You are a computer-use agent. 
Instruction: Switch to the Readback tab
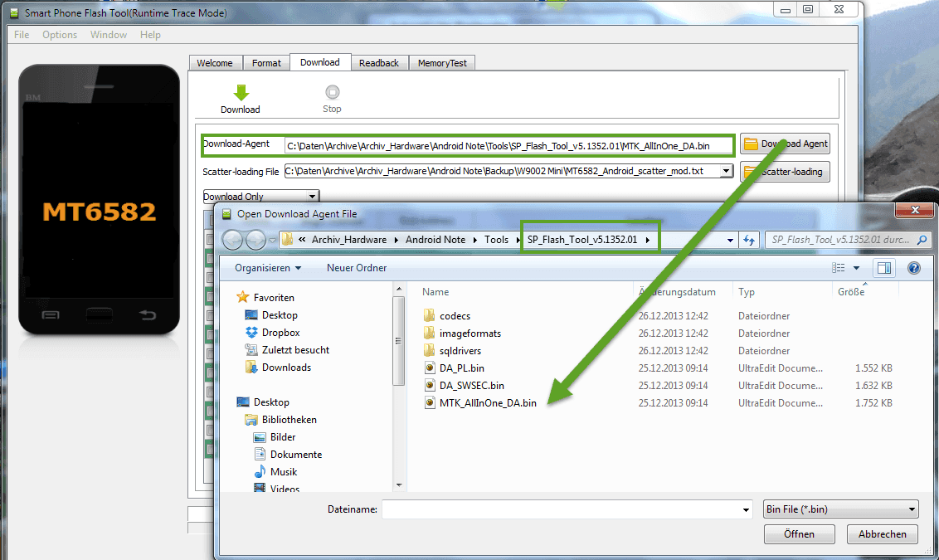point(379,63)
